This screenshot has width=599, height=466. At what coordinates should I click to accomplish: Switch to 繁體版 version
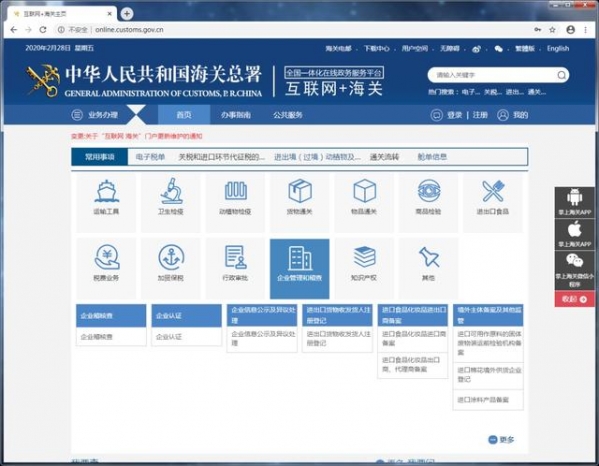[x=525, y=49]
